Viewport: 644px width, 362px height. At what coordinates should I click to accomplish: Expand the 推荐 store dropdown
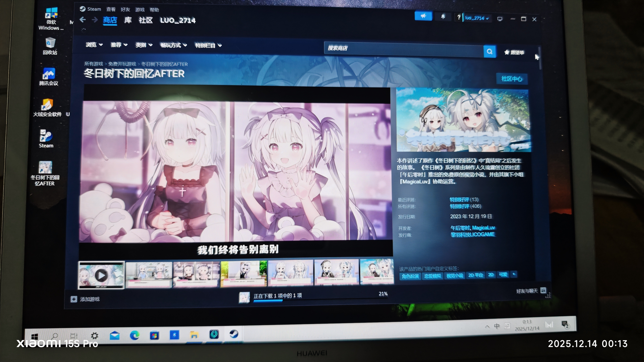tap(119, 45)
